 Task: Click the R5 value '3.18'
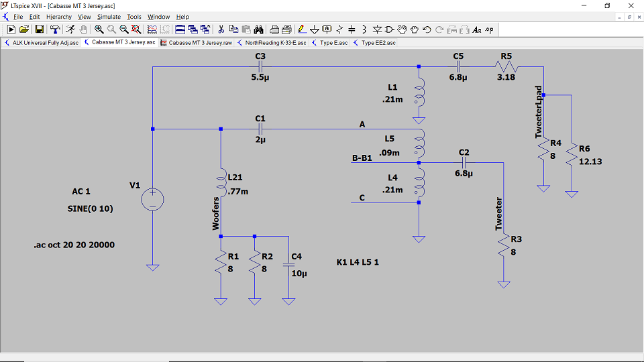[506, 77]
